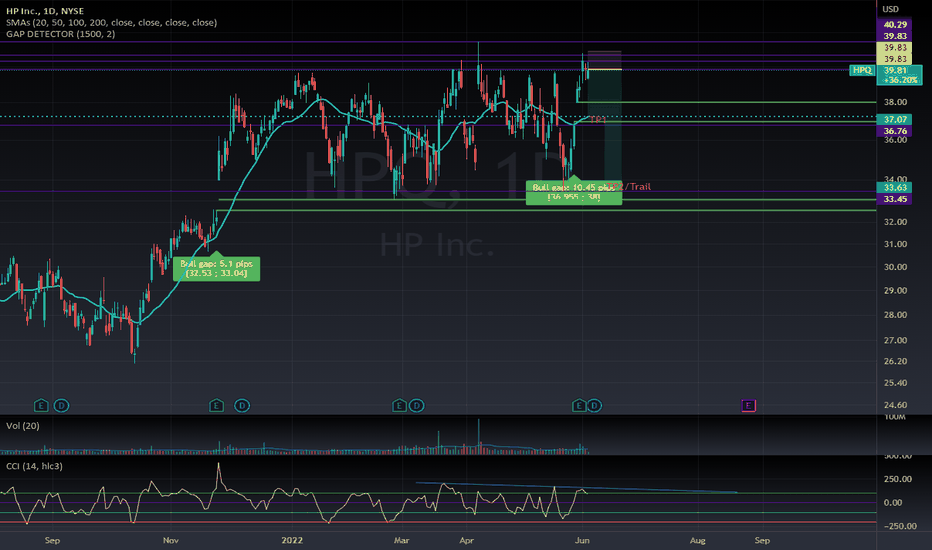Select the blue trendline on the CCI pane
The width and height of the screenshot is (932, 550).
[577, 488]
